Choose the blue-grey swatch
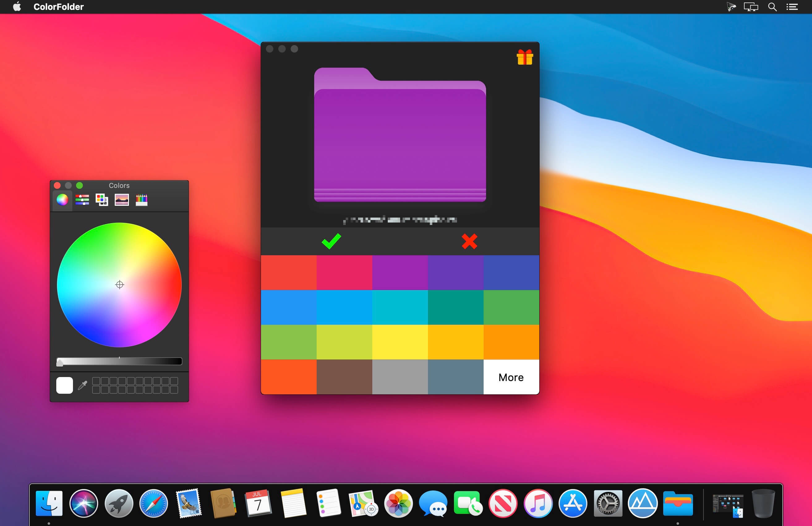 (x=455, y=377)
